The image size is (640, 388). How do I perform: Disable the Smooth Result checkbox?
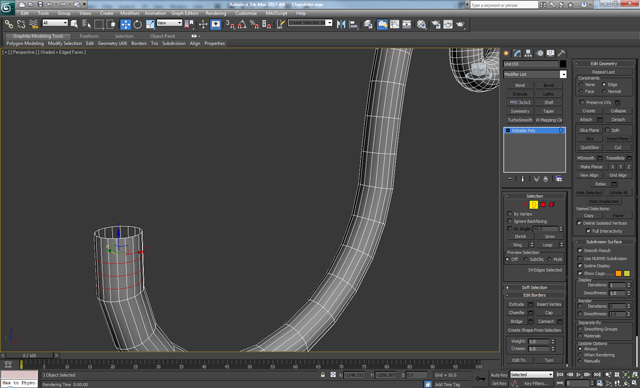point(580,251)
